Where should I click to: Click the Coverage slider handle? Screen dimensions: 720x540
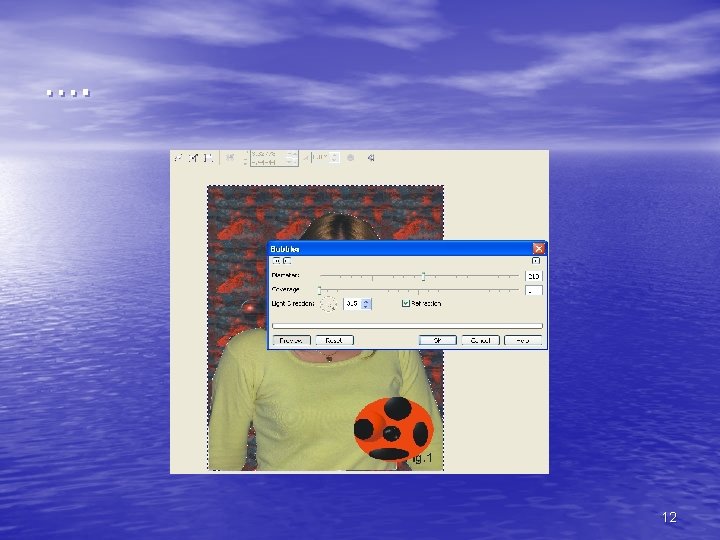(320, 290)
